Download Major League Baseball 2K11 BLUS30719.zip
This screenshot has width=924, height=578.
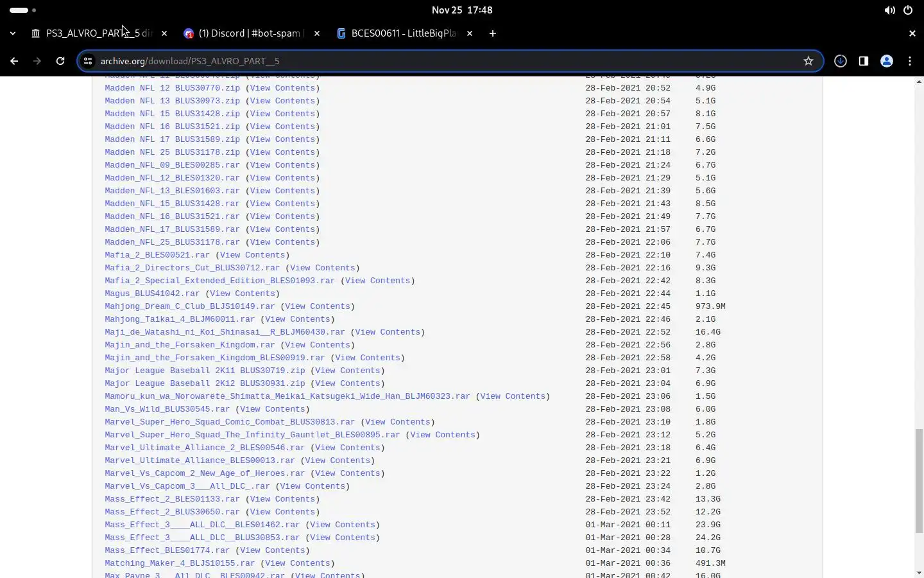(x=205, y=371)
